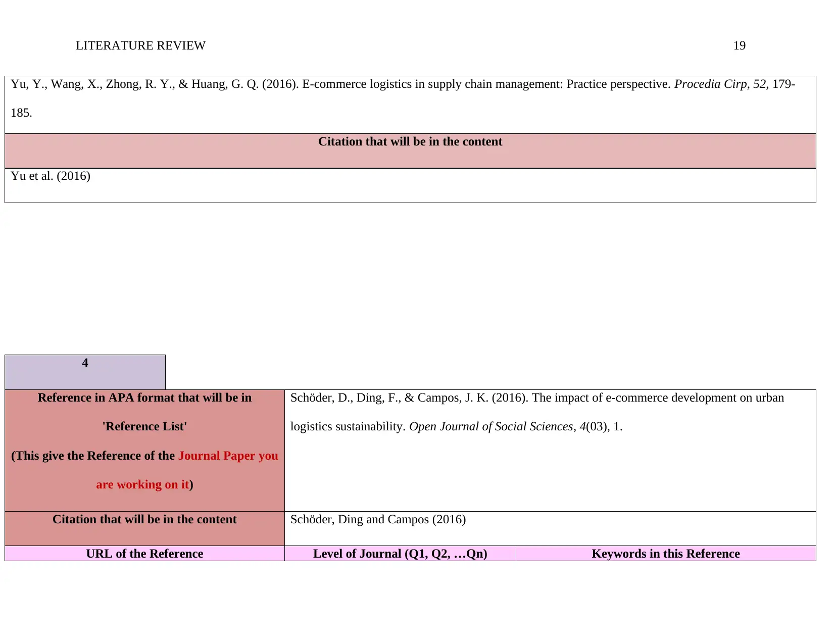This screenshot has height=644, width=834.
Task: Click the italic 'Procedia Cirp' journal name
Action: click(x=710, y=84)
